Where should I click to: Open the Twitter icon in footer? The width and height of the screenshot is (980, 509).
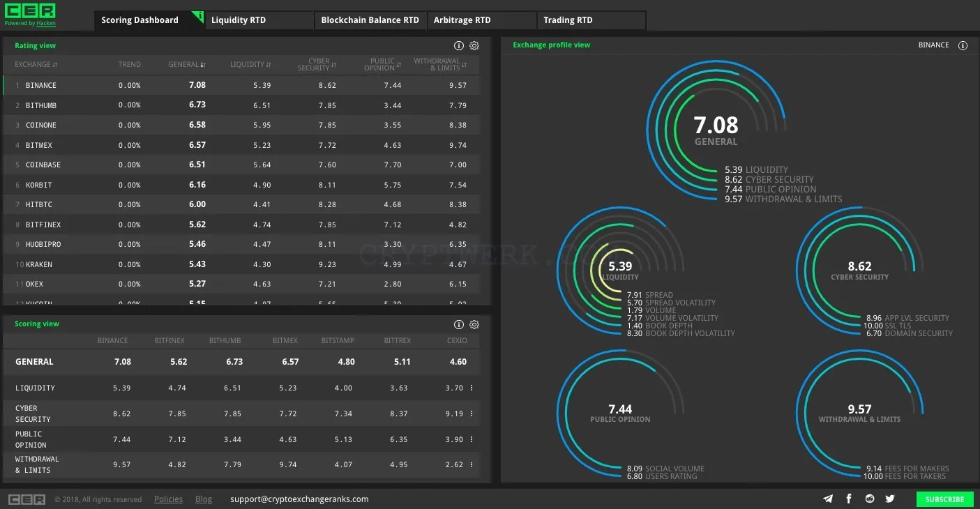click(x=890, y=499)
